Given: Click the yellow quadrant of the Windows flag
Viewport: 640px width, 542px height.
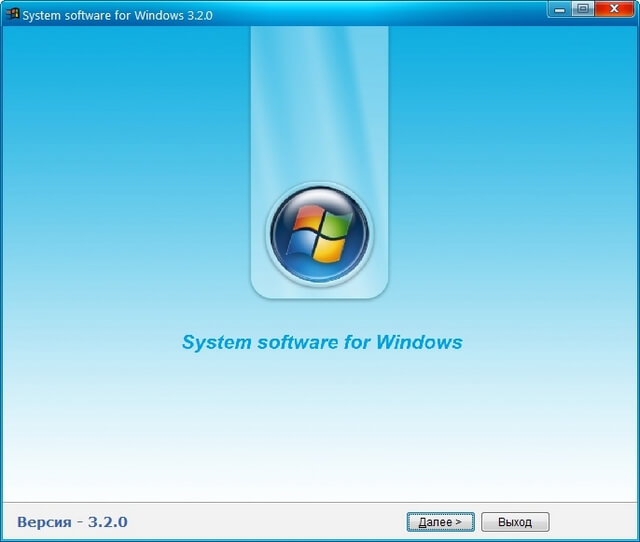Looking at the screenshot, I should pos(328,249).
